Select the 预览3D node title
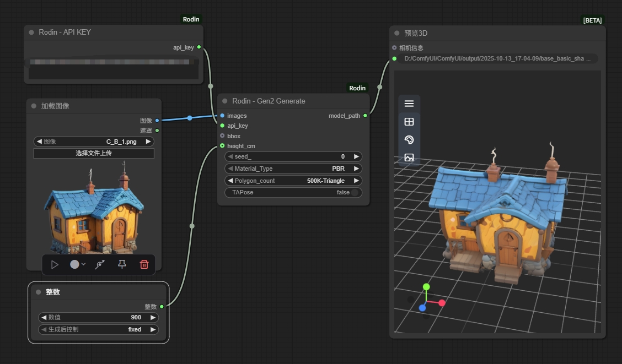The width and height of the screenshot is (622, 364). [416, 33]
